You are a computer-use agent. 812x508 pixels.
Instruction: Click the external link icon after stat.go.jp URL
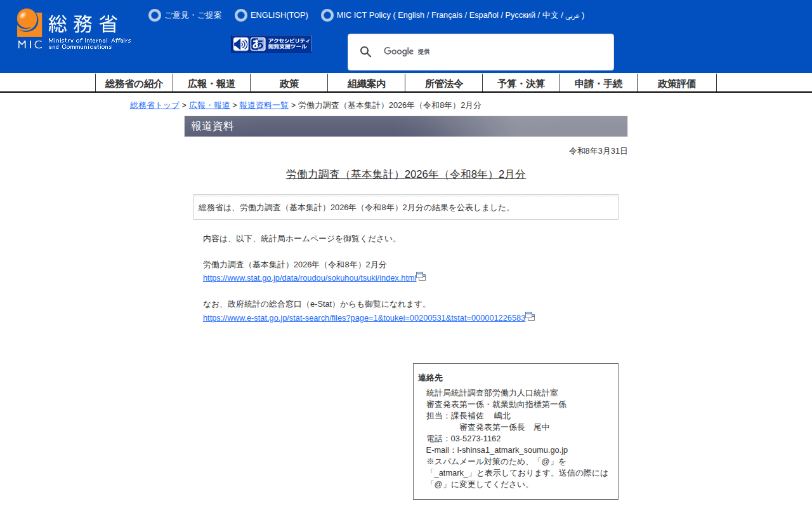[421, 277]
